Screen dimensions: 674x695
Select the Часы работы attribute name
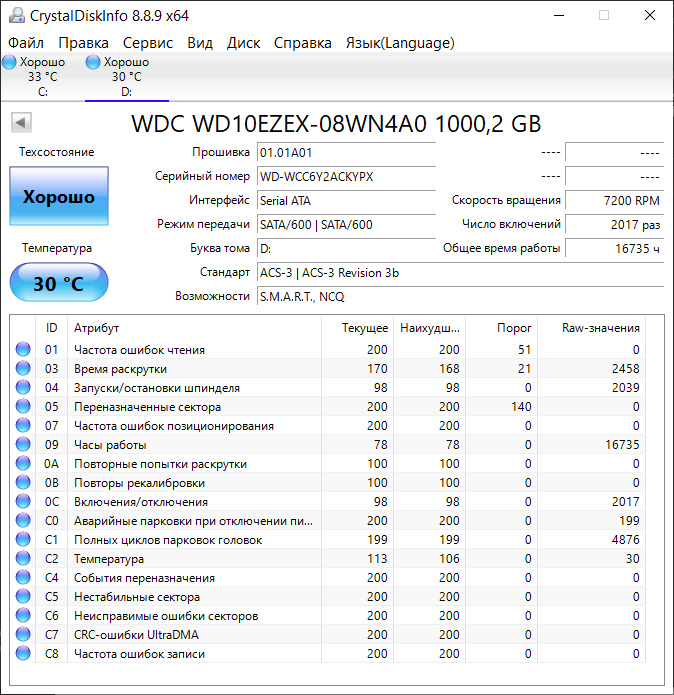110,445
